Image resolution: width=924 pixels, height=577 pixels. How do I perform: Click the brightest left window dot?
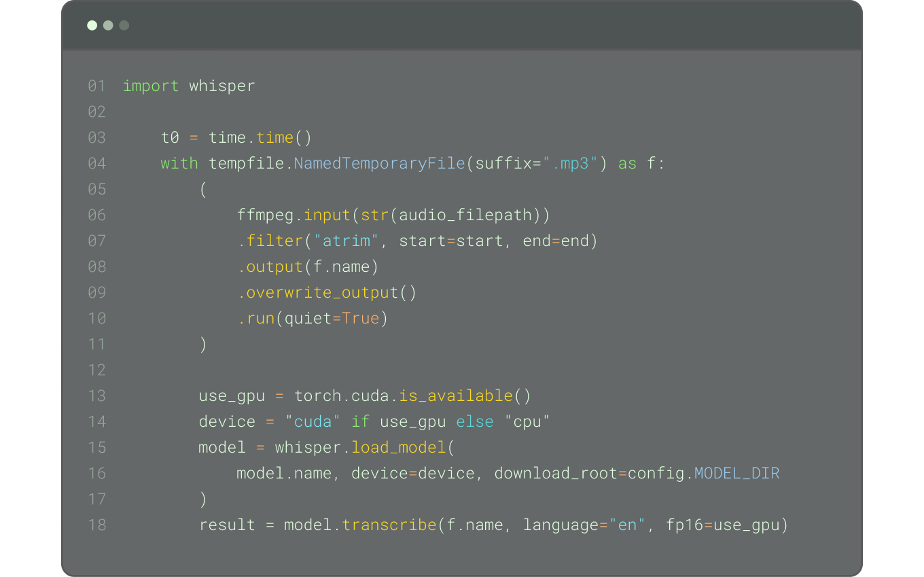point(92,26)
